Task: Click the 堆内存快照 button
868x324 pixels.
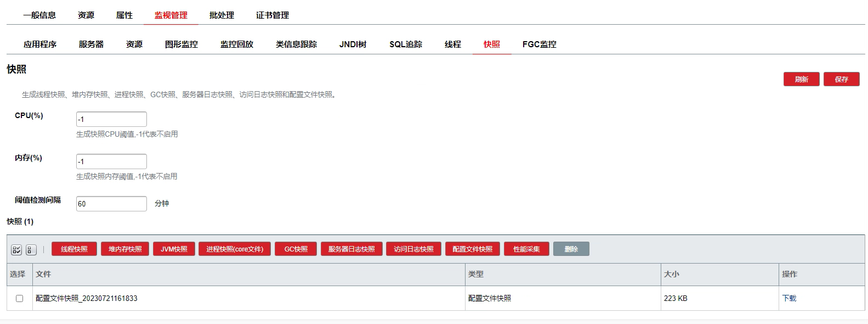Action: (125, 249)
